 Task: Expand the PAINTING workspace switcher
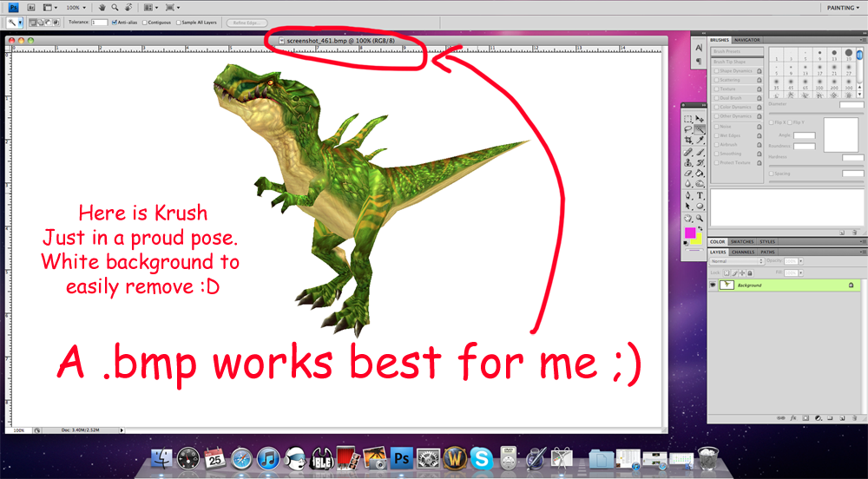point(844,8)
